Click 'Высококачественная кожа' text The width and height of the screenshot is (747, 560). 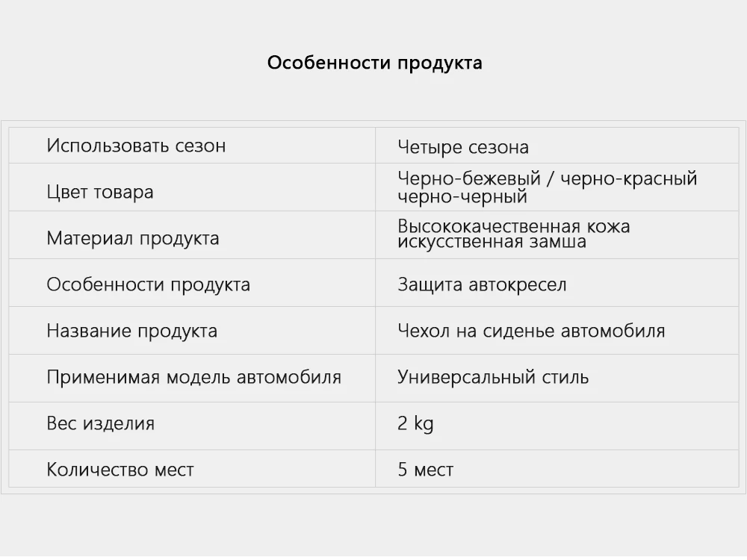(x=514, y=225)
